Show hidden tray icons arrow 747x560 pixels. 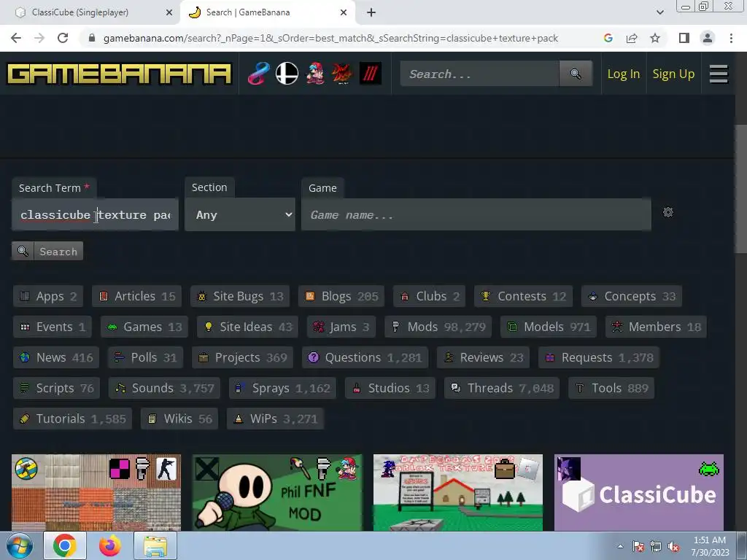click(x=620, y=546)
